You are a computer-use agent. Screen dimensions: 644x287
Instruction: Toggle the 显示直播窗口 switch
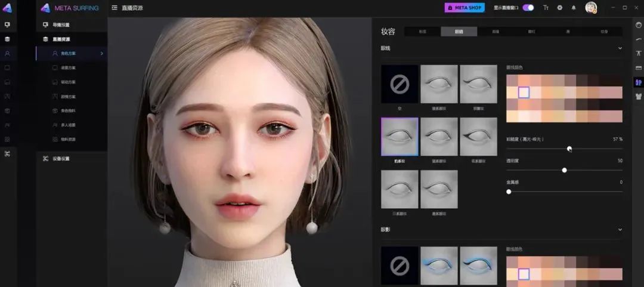(x=528, y=8)
